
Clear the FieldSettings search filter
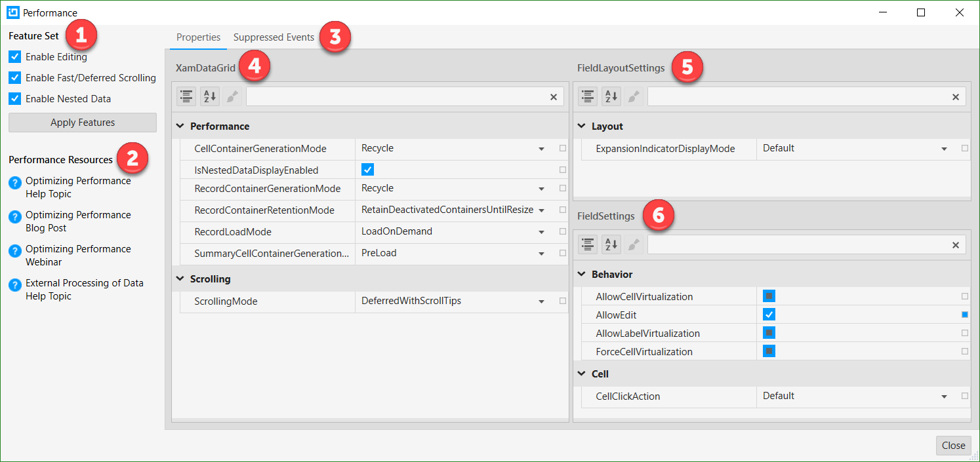(955, 245)
